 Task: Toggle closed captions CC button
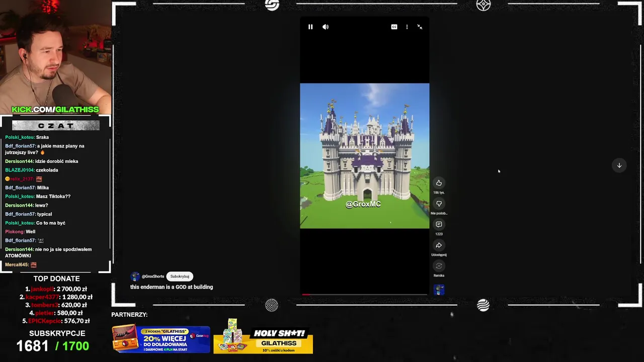point(394,27)
